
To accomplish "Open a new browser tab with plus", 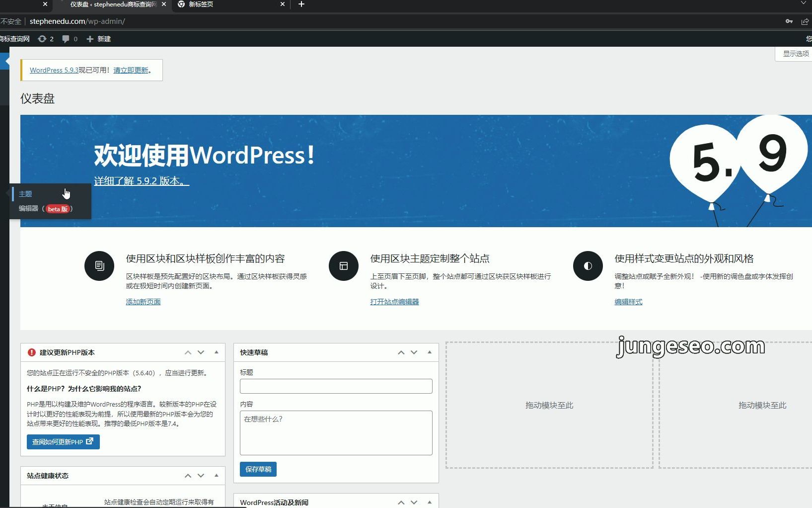I will click(301, 4).
